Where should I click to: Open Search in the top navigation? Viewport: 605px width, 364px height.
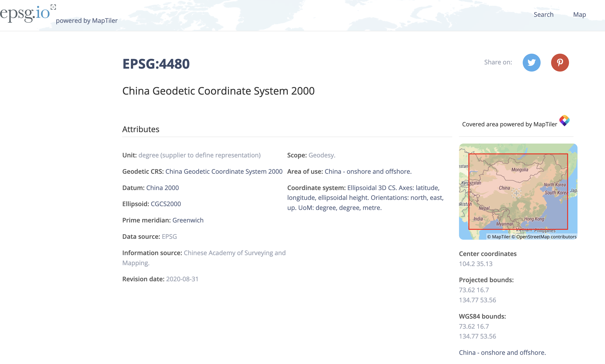[x=544, y=15]
